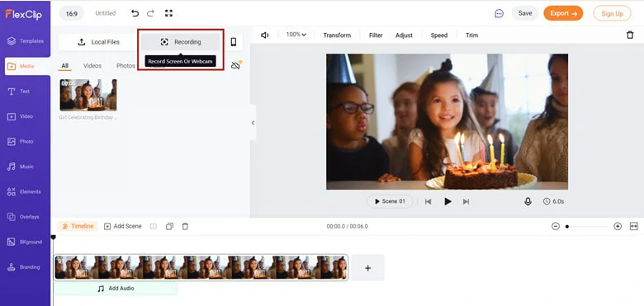Open the Filter options
644x306 pixels.
click(x=376, y=35)
